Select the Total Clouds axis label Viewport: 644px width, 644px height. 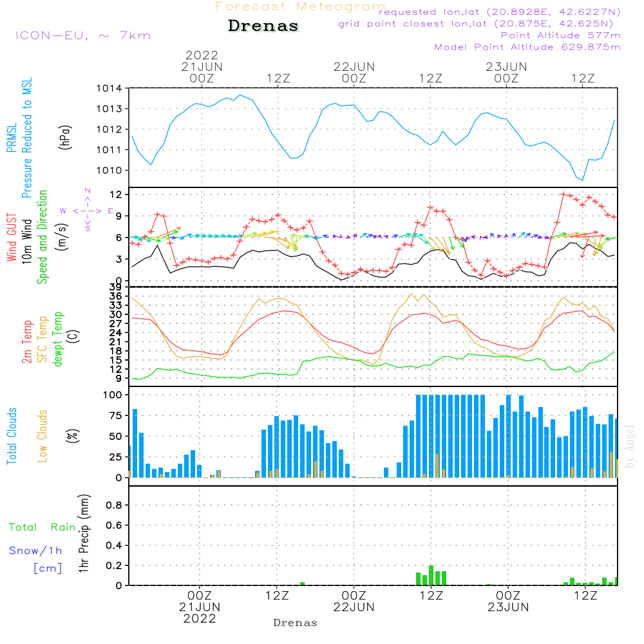[12, 436]
